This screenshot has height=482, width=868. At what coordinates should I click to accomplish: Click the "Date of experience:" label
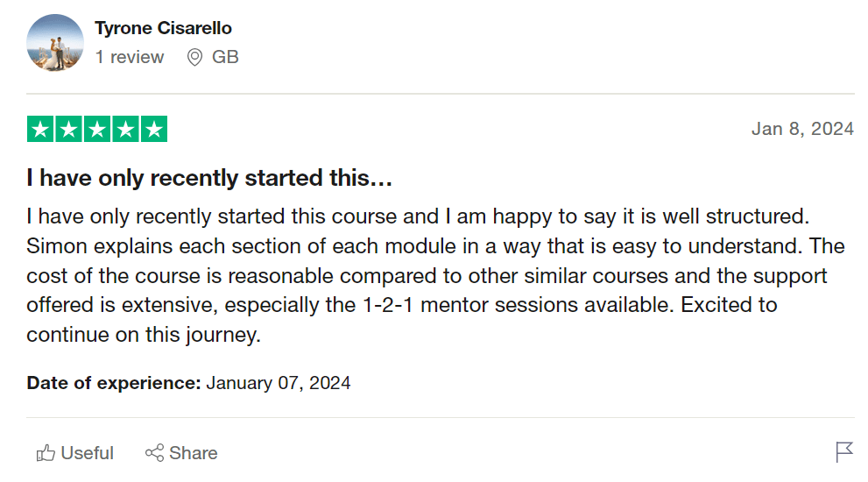tap(114, 383)
